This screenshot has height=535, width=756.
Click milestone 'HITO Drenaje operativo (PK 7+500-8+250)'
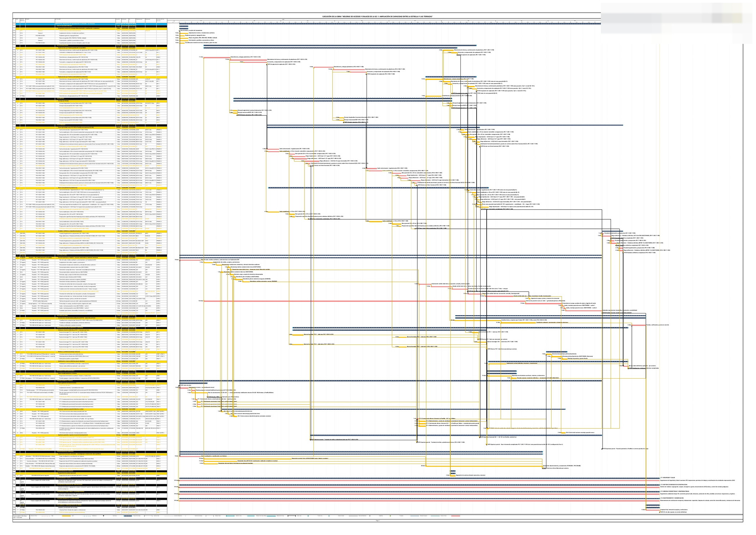249,115
